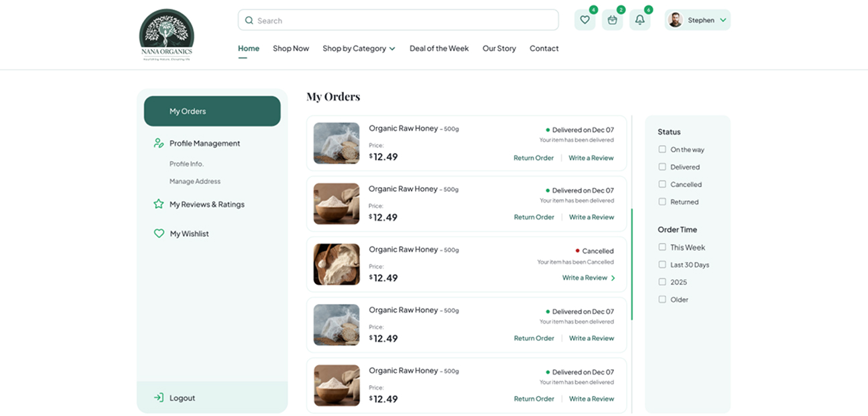This screenshot has width=868, height=416.
Task: Open the Stephen user account dropdown
Action: (698, 20)
